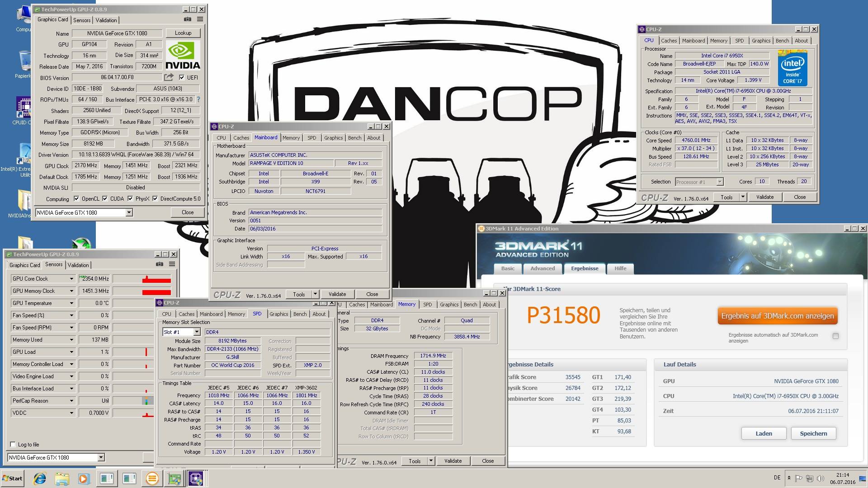Click the network icon in system tray
Image resolution: width=868 pixels, height=488 pixels.
[809, 478]
